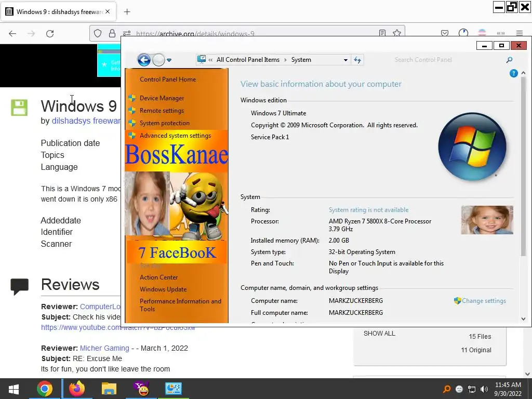Screen dimensions: 532x399
Task: Click dilshadsys freeware author link
Action: point(86,121)
